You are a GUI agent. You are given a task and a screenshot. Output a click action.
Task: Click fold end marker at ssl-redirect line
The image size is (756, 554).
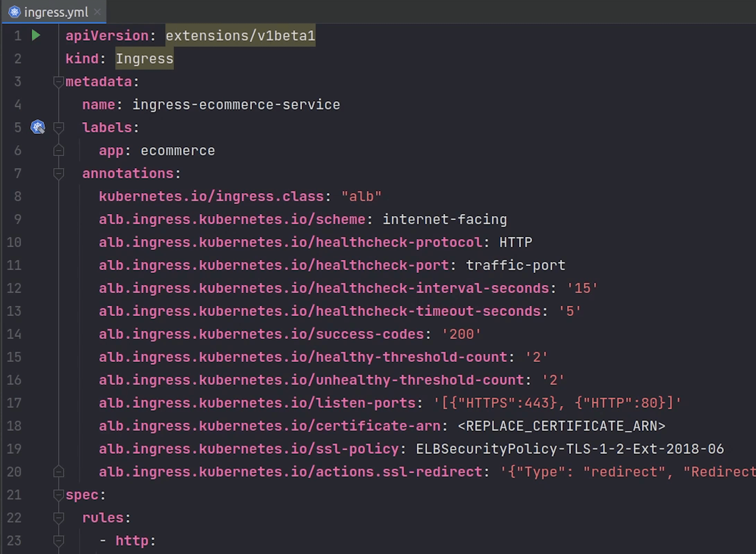pyautogui.click(x=58, y=472)
